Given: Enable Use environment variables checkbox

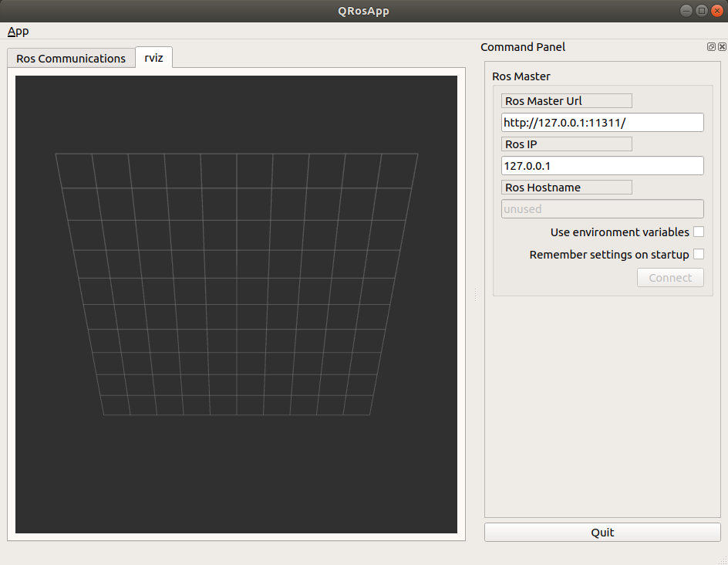Looking at the screenshot, I should point(698,232).
